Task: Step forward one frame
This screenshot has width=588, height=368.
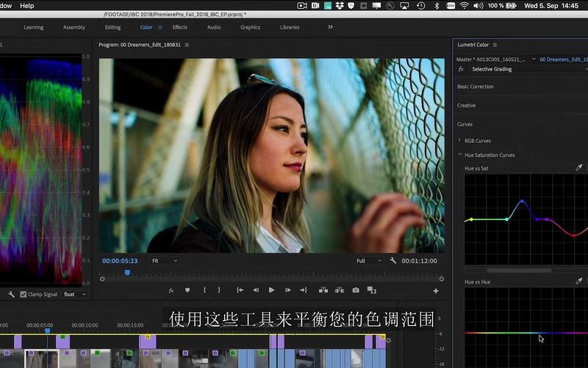Action: coord(288,290)
